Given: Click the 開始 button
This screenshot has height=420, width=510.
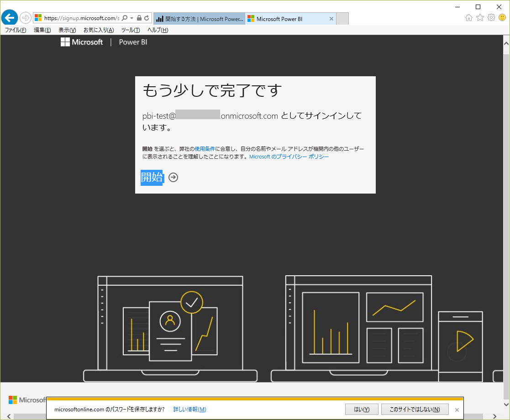Looking at the screenshot, I should pos(152,177).
